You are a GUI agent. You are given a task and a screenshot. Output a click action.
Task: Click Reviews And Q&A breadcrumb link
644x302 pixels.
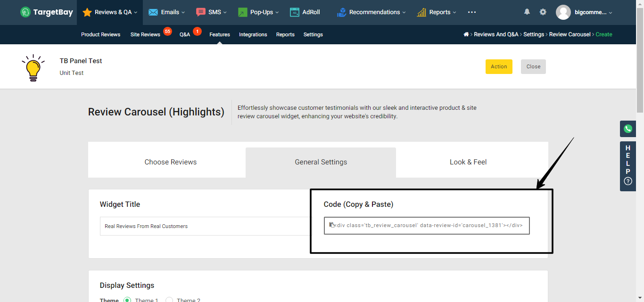point(496,34)
